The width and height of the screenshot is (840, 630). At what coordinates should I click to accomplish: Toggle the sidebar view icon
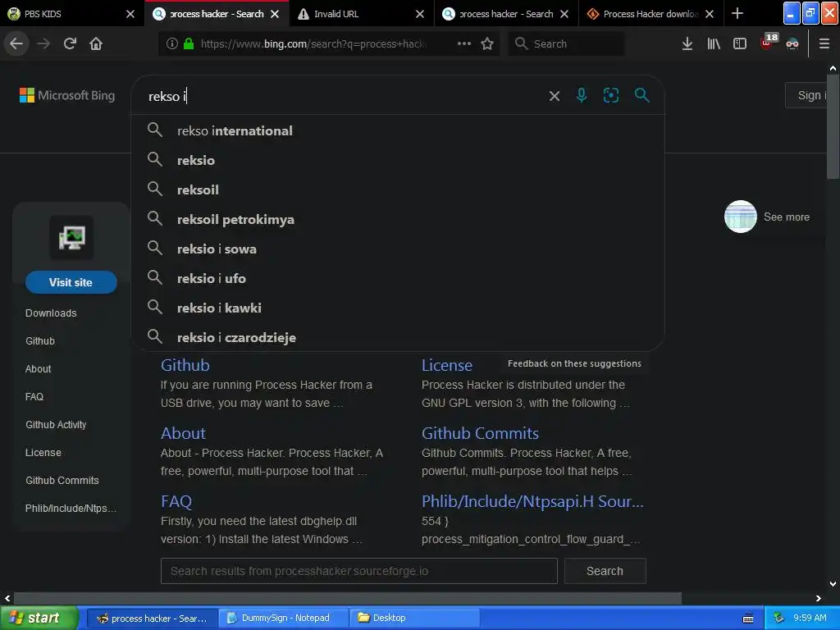(740, 43)
